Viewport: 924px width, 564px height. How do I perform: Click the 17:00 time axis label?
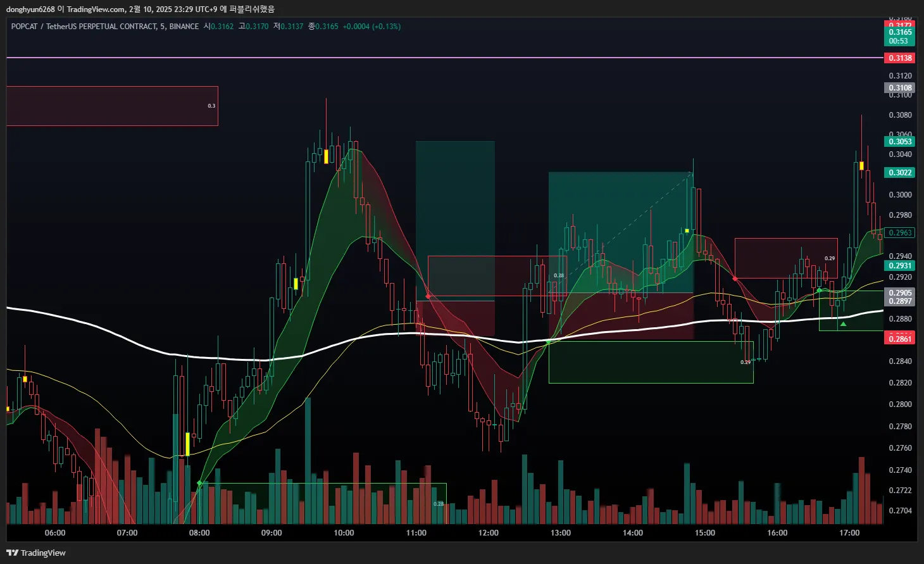click(849, 533)
